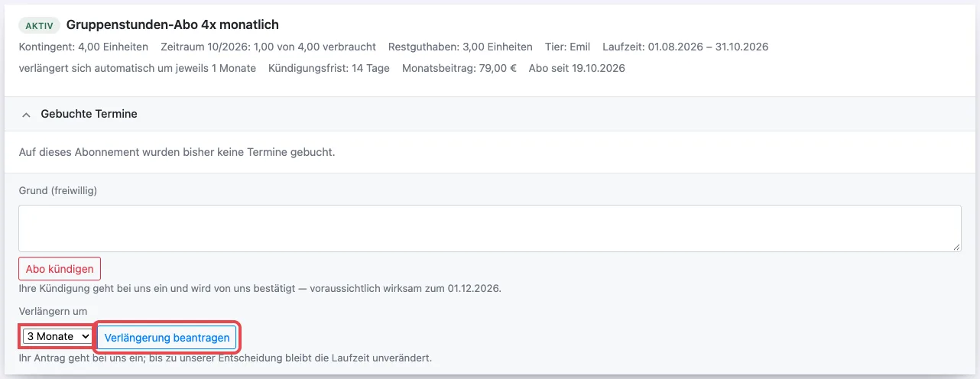Click the 'Verlängern um' label
Screen dimensions: 980x379
(53, 311)
